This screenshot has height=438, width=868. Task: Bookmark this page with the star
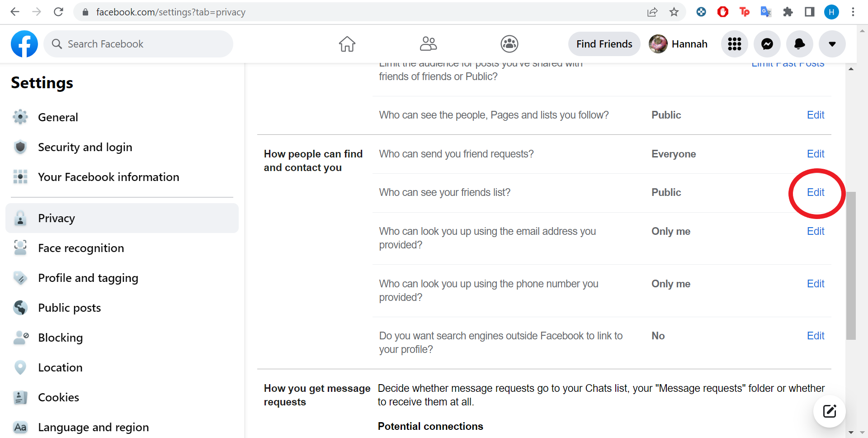674,12
